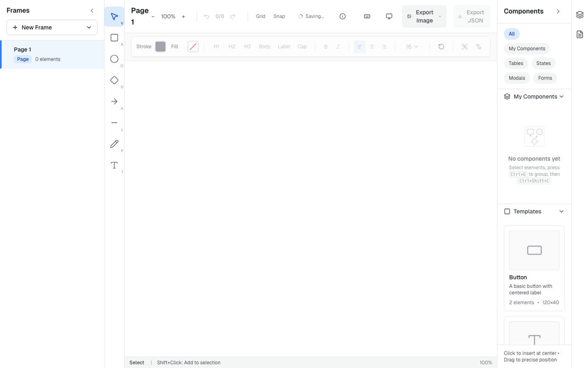Open the New Frame dropdown
588x368 pixels.
click(x=52, y=28)
